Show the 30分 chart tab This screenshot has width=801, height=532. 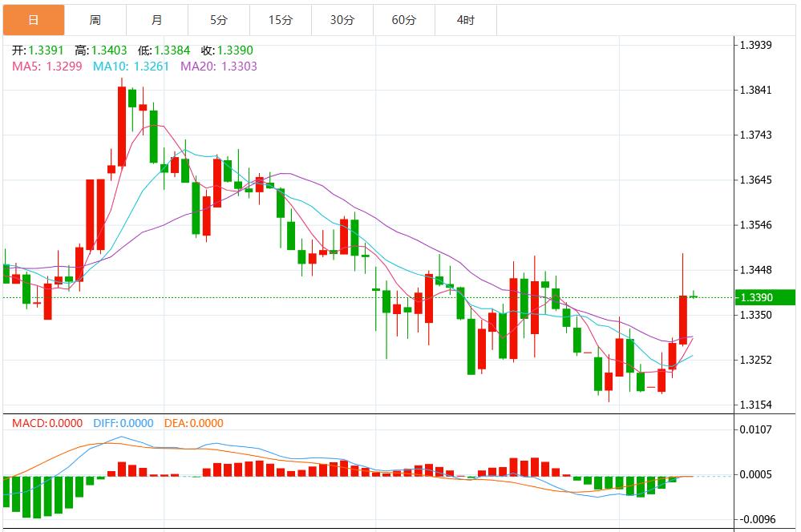click(x=342, y=20)
